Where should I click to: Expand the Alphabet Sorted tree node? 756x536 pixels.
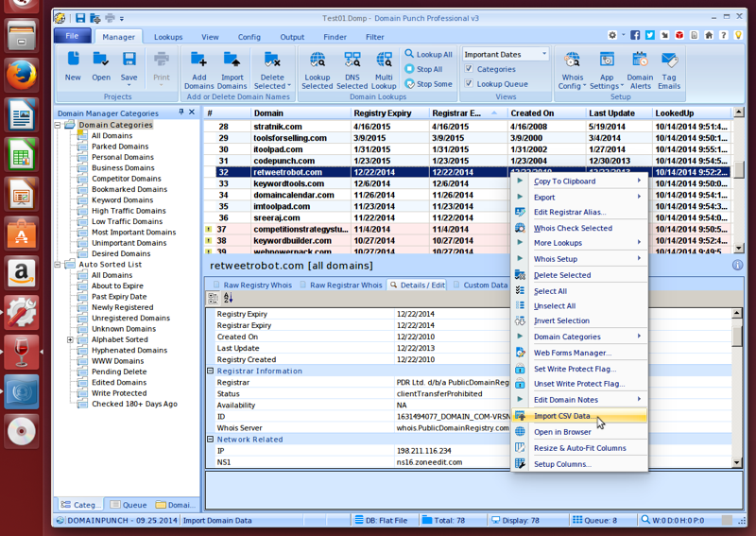tap(70, 339)
